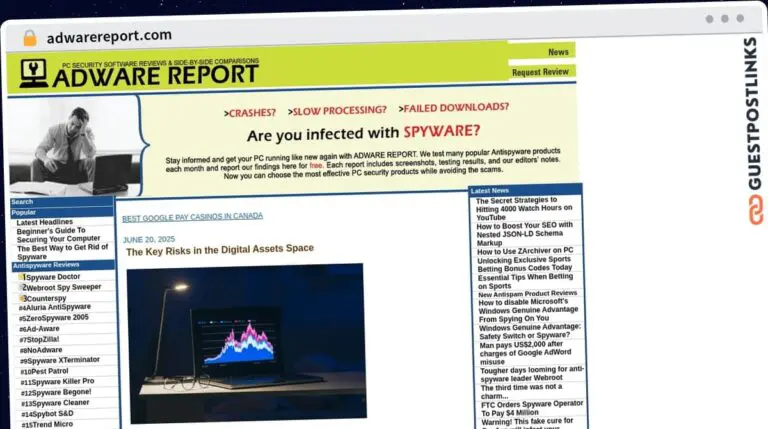Viewport: 768px width, 429px height.
Task: Open The Best Way to Get Rid of Spyware
Action: click(63, 252)
